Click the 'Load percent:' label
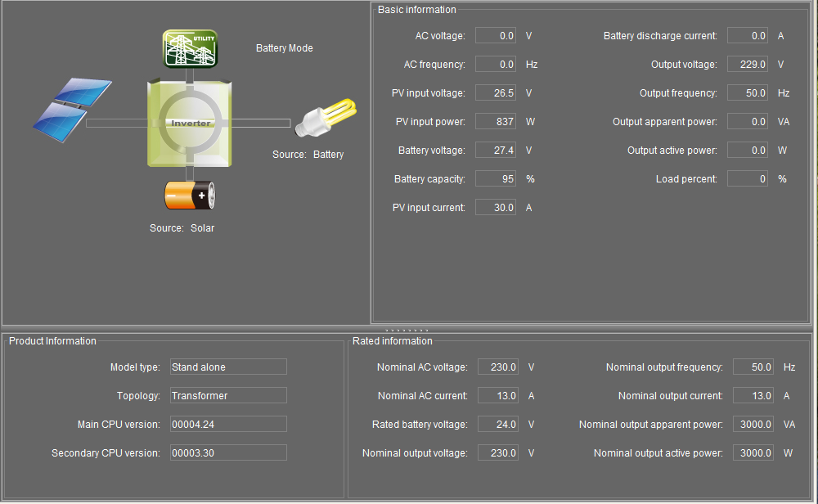Screen dimensions: 818x504 (x=686, y=179)
